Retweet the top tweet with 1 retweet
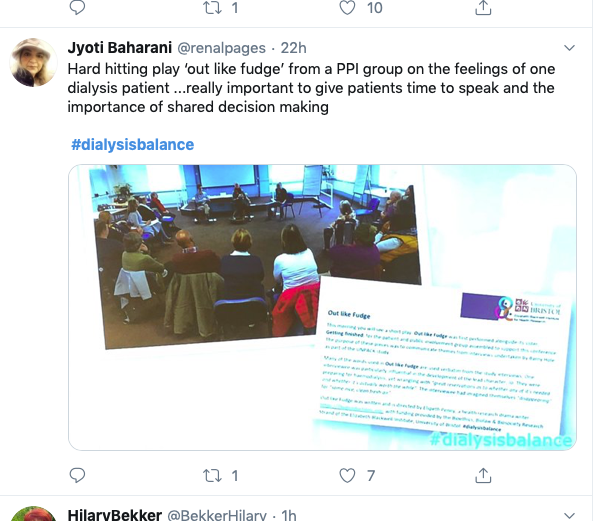 (212, 7)
